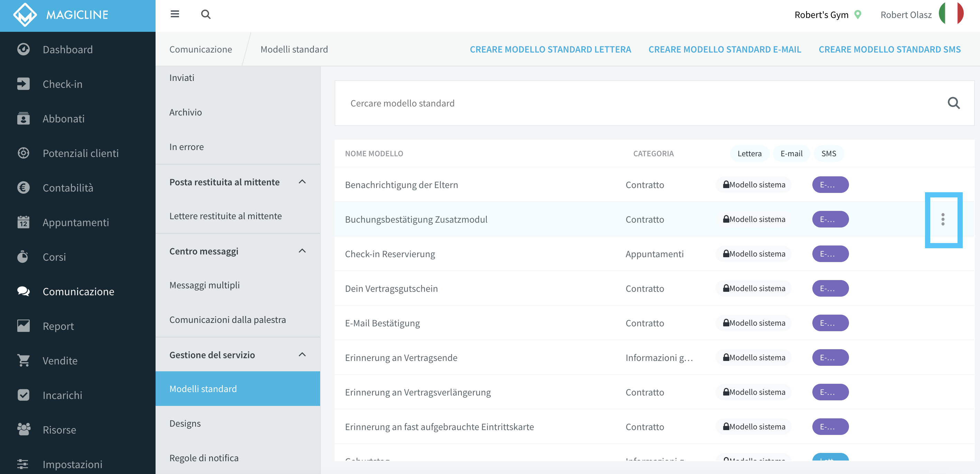The image size is (980, 474).
Task: Open Benachrichtigung der Eltern template
Action: click(x=401, y=185)
